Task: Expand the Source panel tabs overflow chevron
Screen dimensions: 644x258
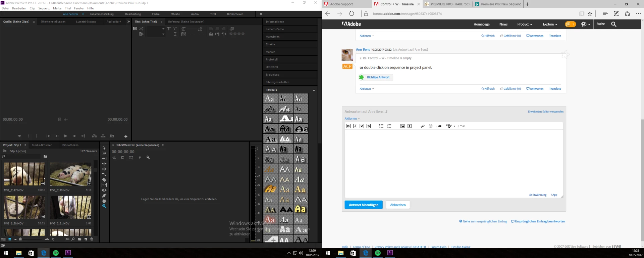Action: click(128, 22)
